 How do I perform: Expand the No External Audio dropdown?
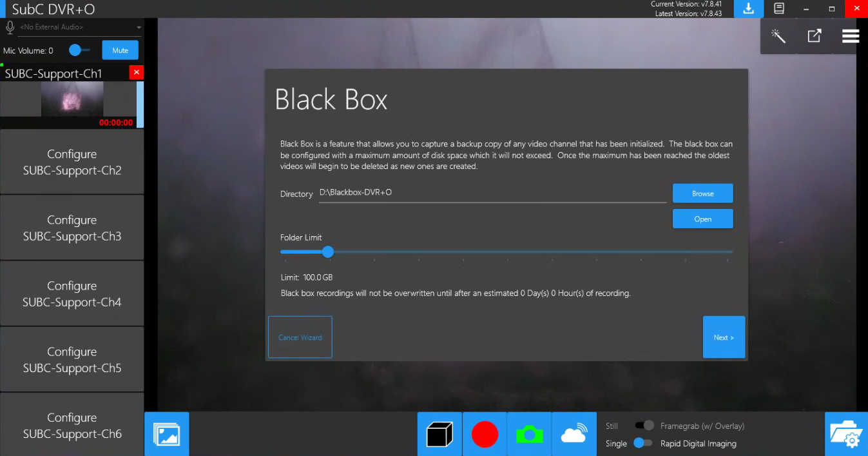(x=139, y=28)
